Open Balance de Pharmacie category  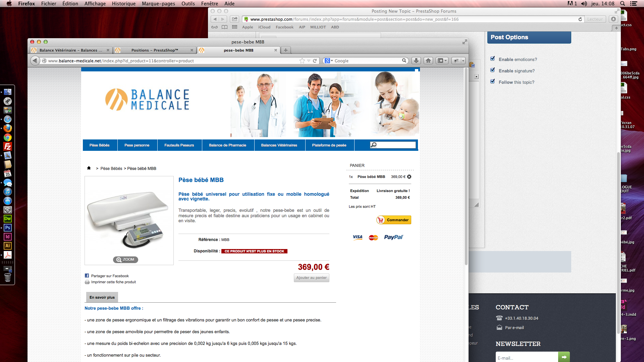[227, 145]
